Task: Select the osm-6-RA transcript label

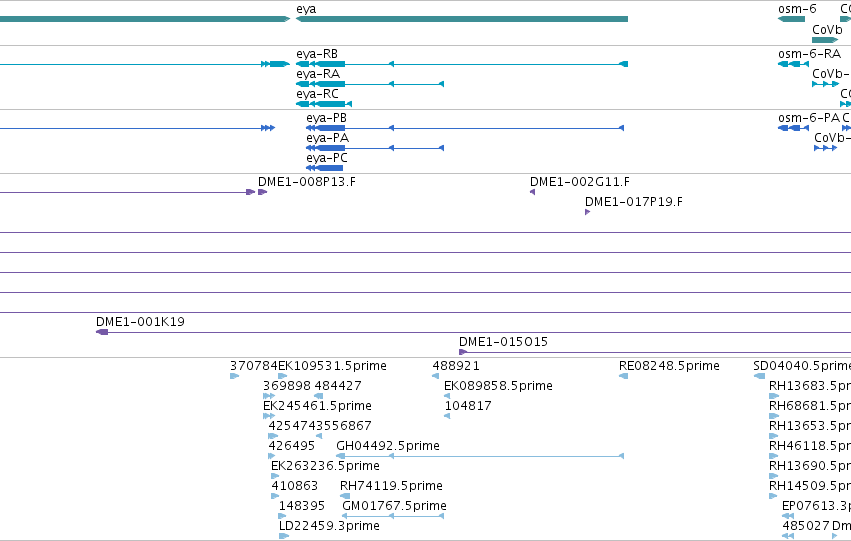Action: click(809, 54)
